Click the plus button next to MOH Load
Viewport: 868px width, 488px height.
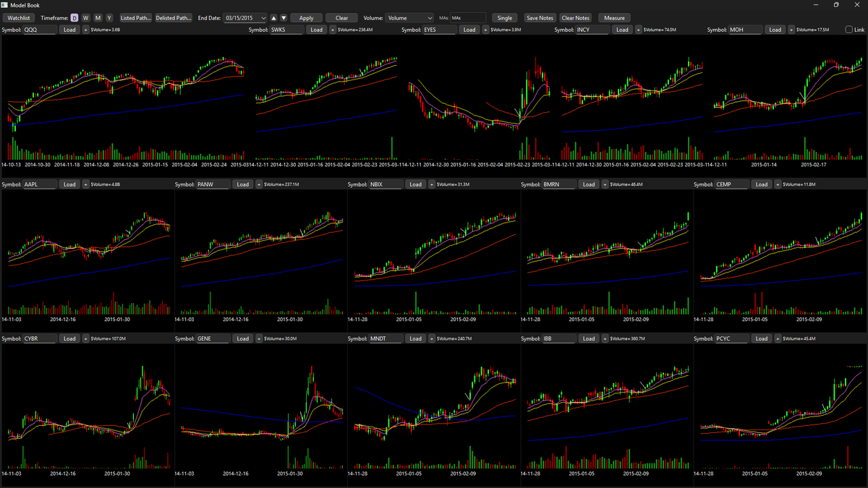(791, 30)
